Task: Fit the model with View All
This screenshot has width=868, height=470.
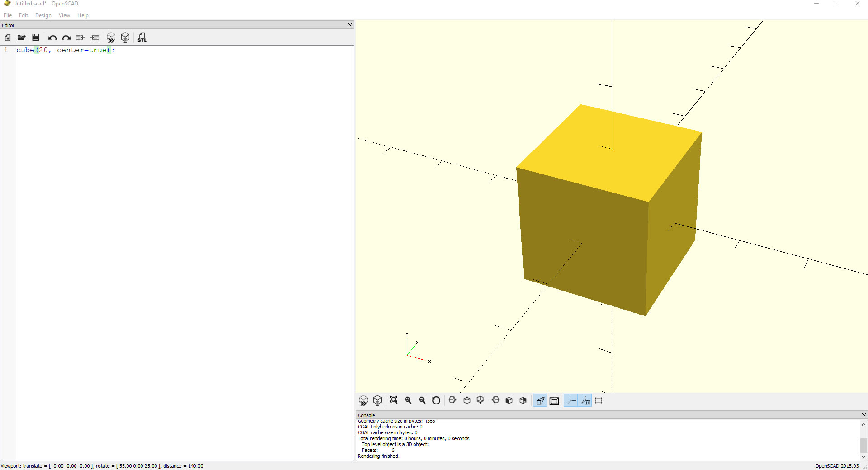Action: (394, 400)
